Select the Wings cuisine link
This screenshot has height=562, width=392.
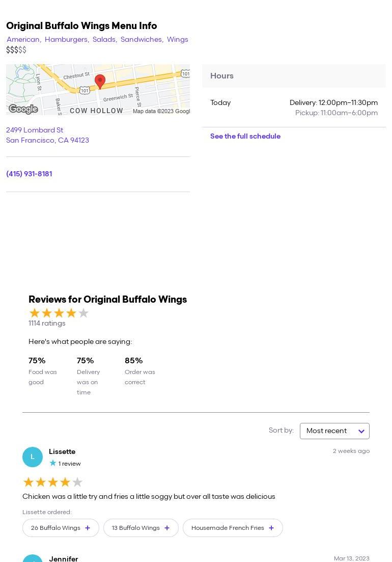point(177,39)
